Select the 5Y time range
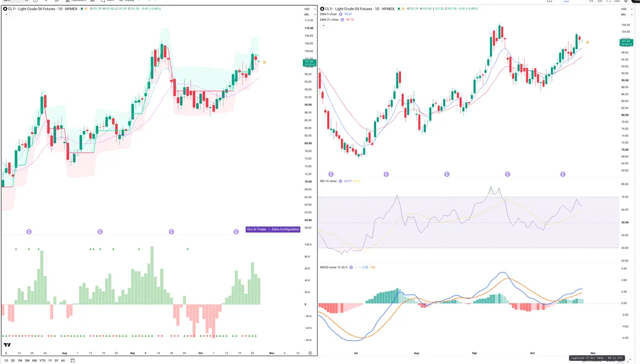This screenshot has width=640, height=364. [57, 361]
